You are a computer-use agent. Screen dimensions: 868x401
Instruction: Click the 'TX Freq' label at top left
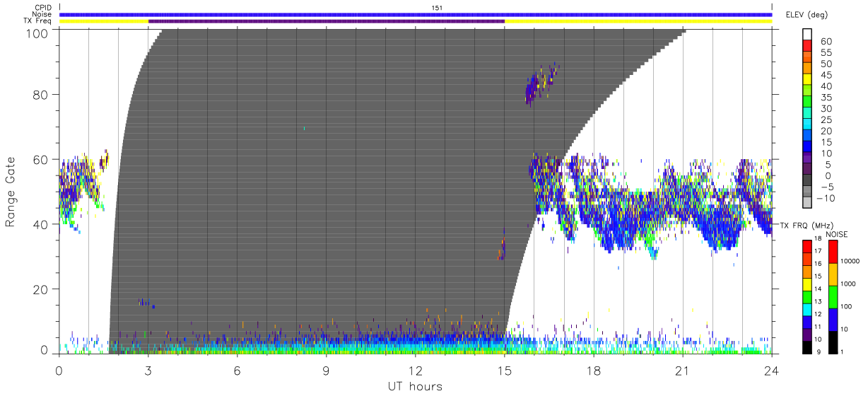(x=37, y=21)
